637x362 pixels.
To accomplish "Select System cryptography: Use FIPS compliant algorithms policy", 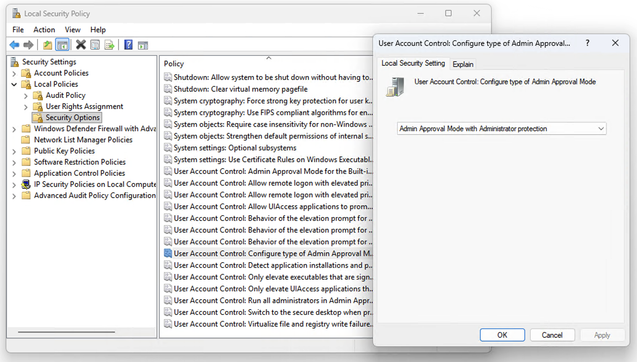I will coord(268,112).
